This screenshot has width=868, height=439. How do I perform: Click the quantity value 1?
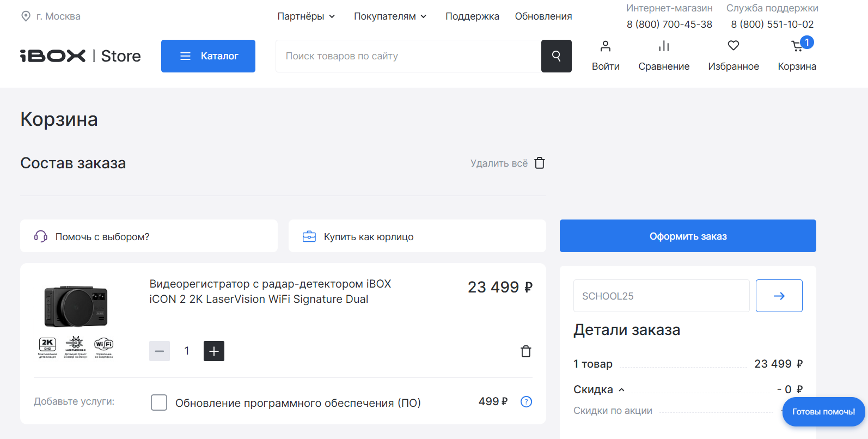(187, 351)
